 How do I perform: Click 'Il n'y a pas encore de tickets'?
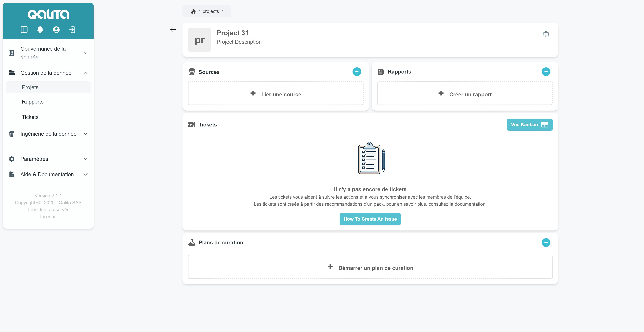pos(370,189)
